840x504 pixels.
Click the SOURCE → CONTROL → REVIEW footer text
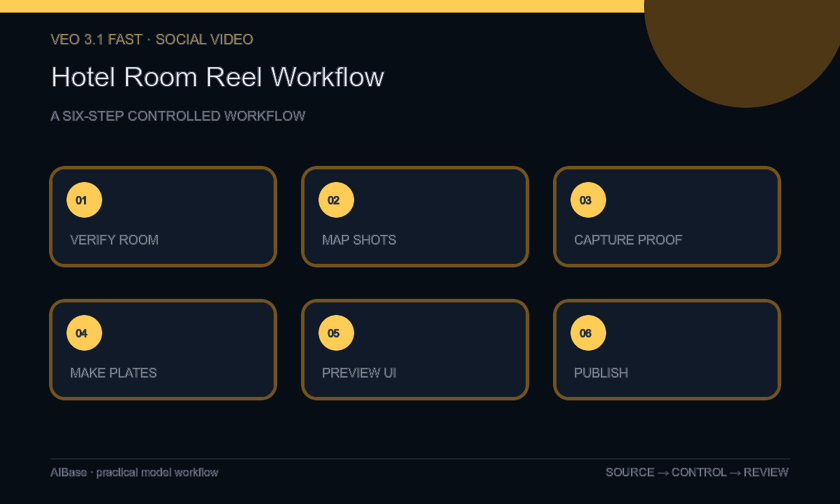pos(697,472)
